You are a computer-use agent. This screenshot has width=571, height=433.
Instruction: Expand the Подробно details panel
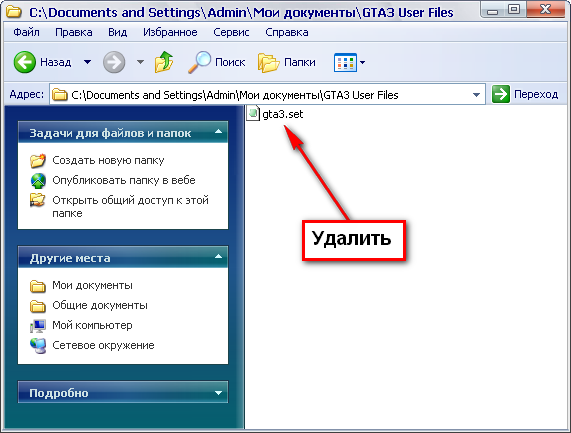coord(218,393)
